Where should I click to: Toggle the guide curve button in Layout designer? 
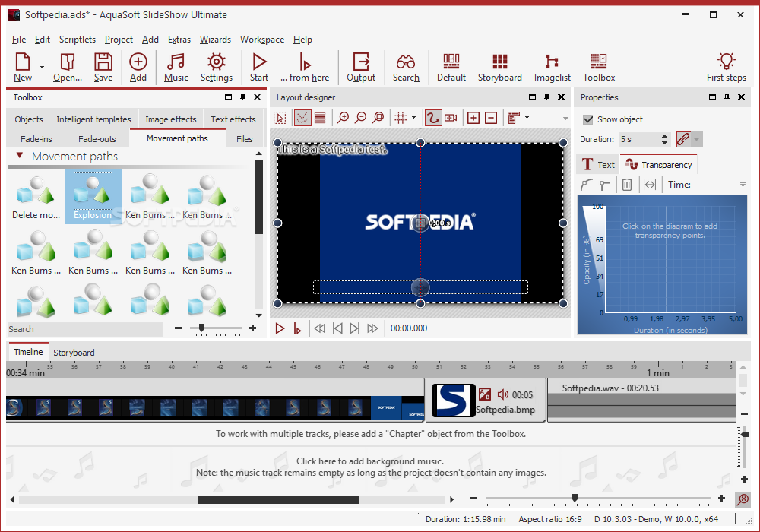pyautogui.click(x=302, y=118)
